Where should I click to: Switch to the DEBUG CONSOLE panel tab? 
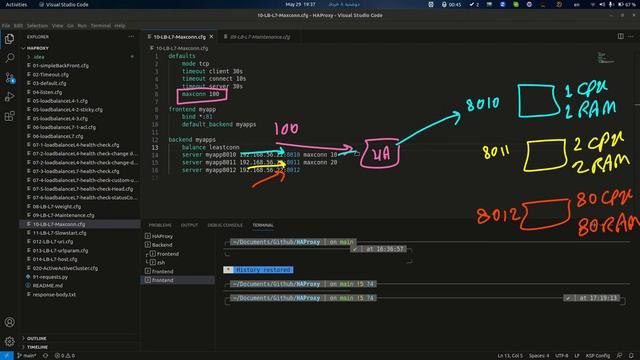(x=225, y=225)
